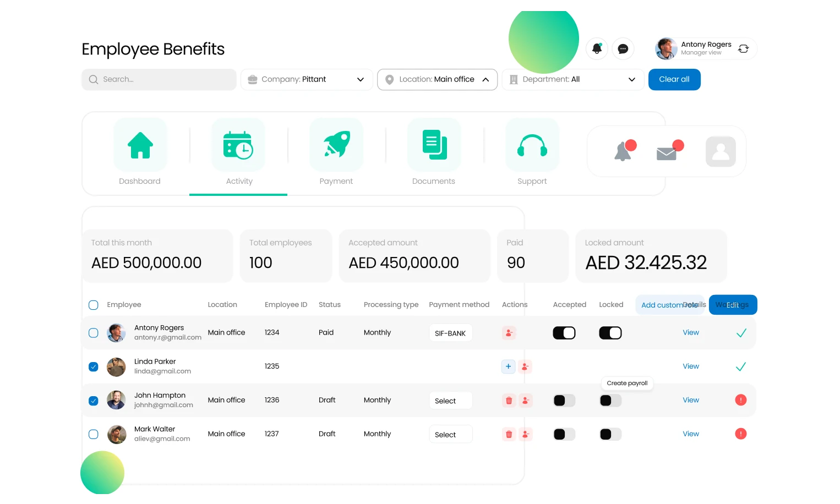Image resolution: width=840 pixels, height=504 pixels.
Task: Open Mark Walter's details with View link
Action: 691,434
